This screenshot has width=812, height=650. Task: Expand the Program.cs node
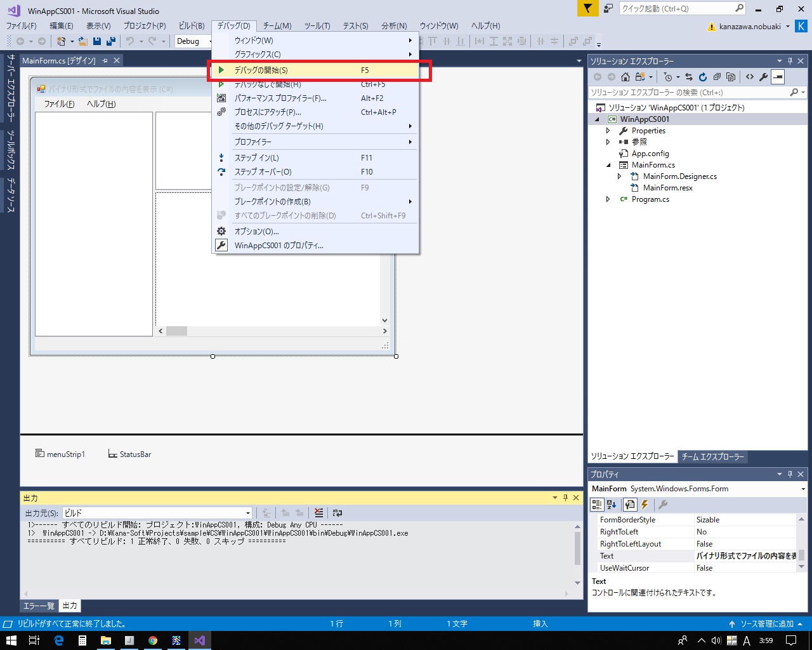608,199
